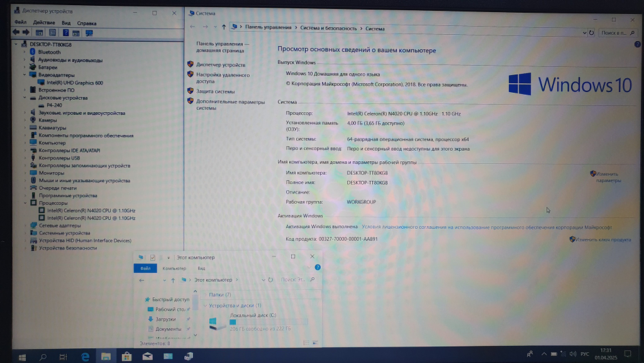Open Действие menu in Device Manager
The image size is (644, 363).
tap(44, 23)
